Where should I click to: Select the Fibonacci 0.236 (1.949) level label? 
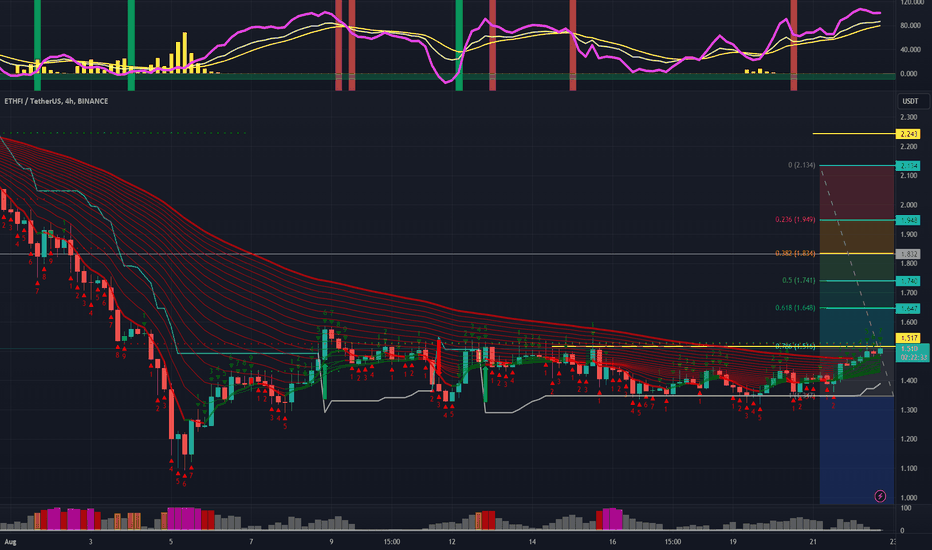[x=795, y=220]
